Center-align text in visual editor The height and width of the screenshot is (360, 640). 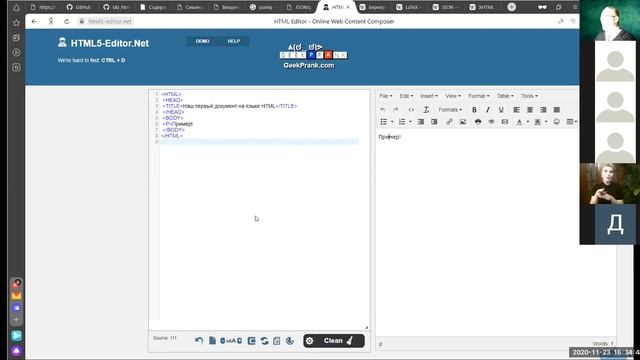530,110
